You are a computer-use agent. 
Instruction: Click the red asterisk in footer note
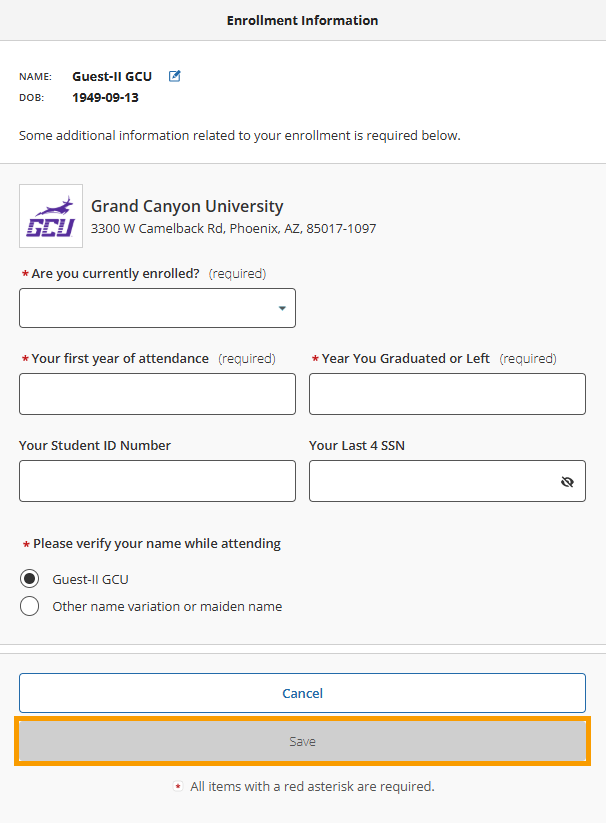178,786
